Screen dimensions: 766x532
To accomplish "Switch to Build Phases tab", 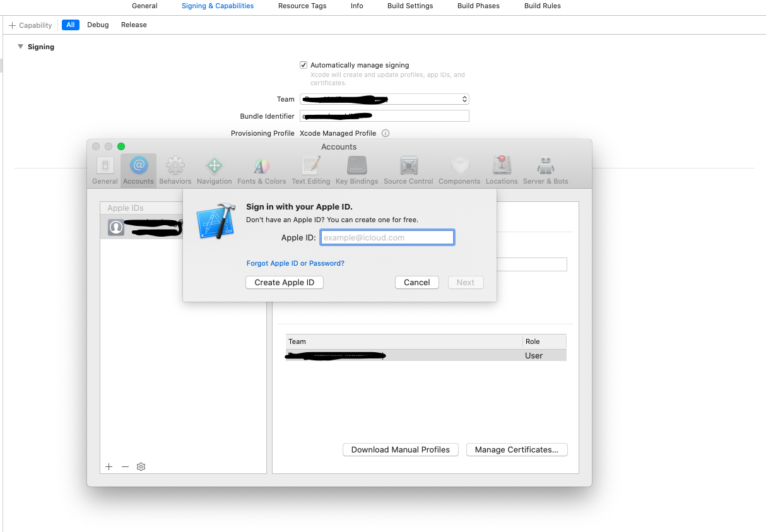I will 478,6.
